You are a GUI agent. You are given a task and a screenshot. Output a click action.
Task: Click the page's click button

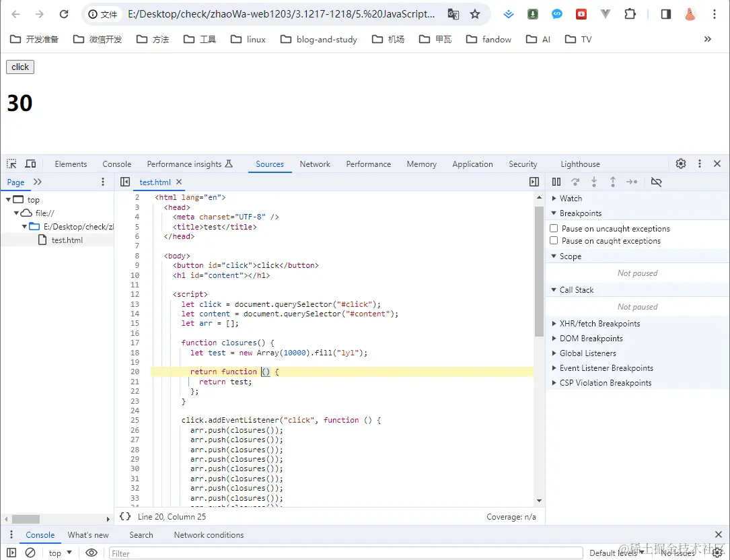[x=20, y=67]
